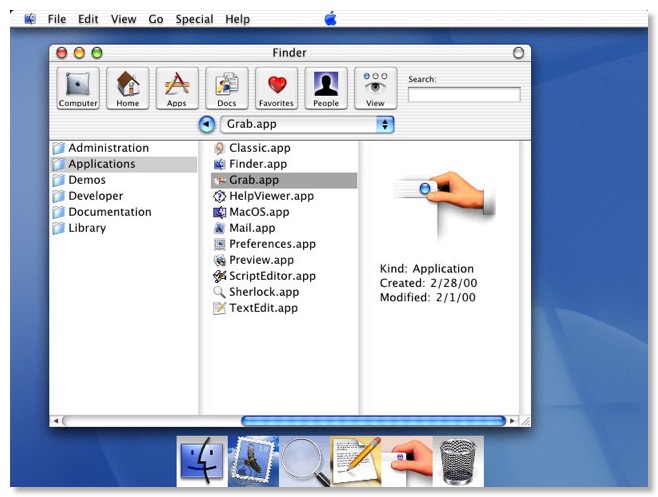Open People toolbar button
Image resolution: width=658 pixels, height=497 pixels.
pyautogui.click(x=326, y=88)
